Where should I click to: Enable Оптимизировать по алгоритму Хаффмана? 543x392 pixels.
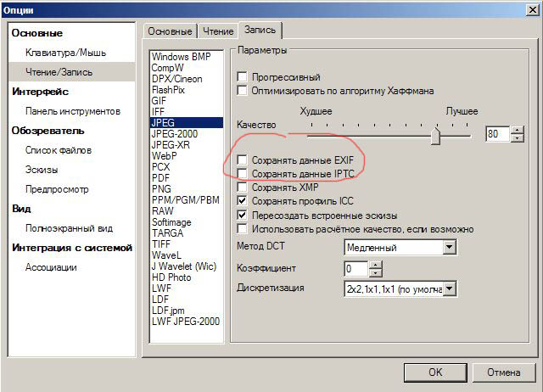pos(244,91)
